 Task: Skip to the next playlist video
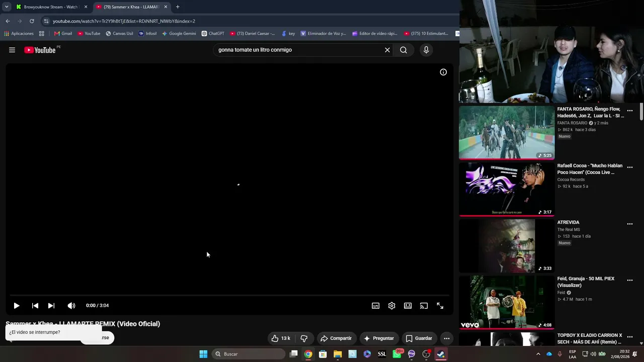click(x=51, y=306)
